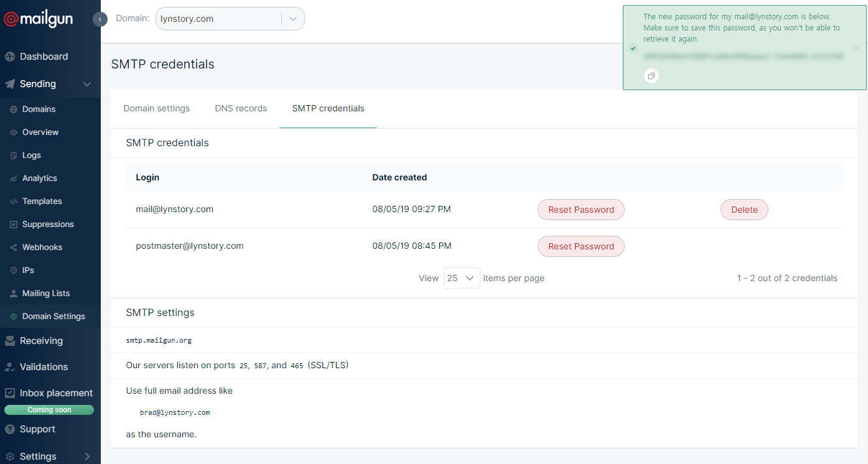Image resolution: width=868 pixels, height=464 pixels.
Task: Click the Inbox placement icon
Action: pos(10,393)
